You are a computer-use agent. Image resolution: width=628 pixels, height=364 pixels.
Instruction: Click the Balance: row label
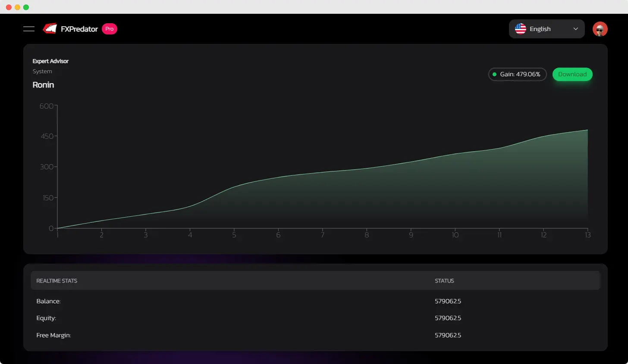48,301
